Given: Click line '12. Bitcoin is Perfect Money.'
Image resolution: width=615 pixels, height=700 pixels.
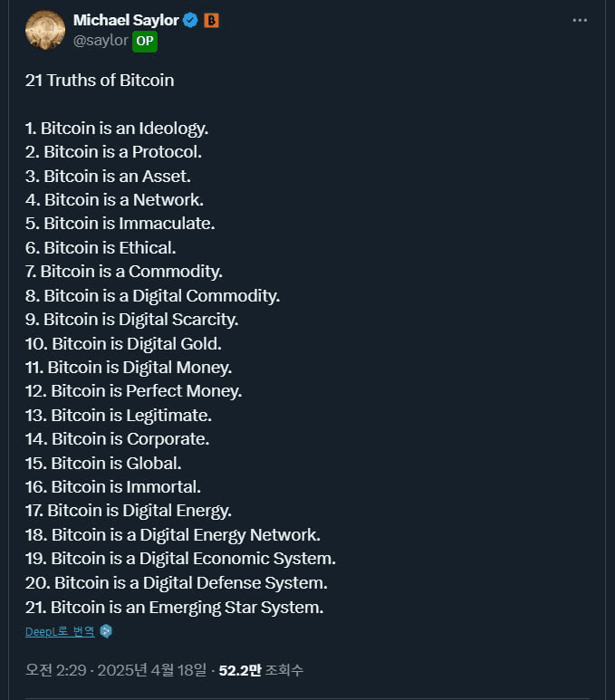Looking at the screenshot, I should click(133, 391).
